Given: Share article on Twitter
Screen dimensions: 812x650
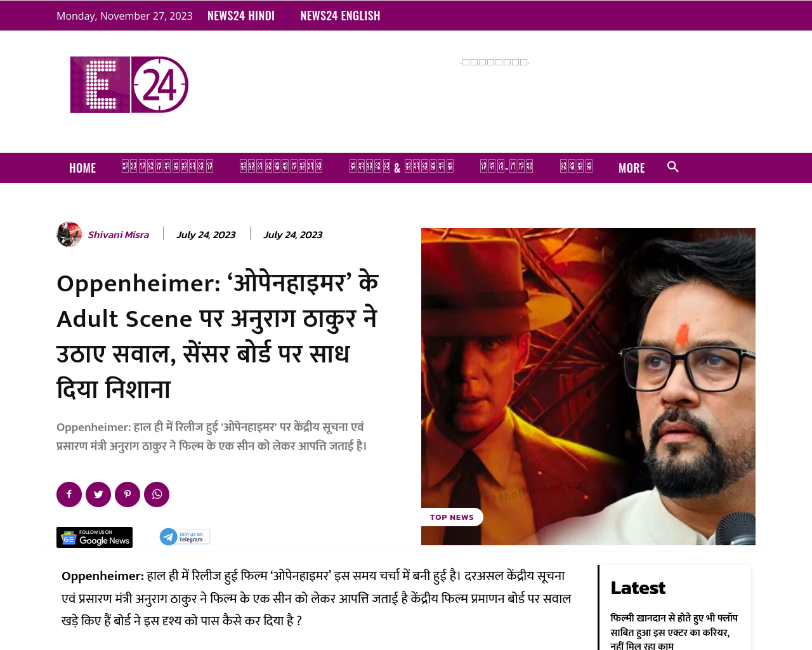Looking at the screenshot, I should click(x=98, y=494).
